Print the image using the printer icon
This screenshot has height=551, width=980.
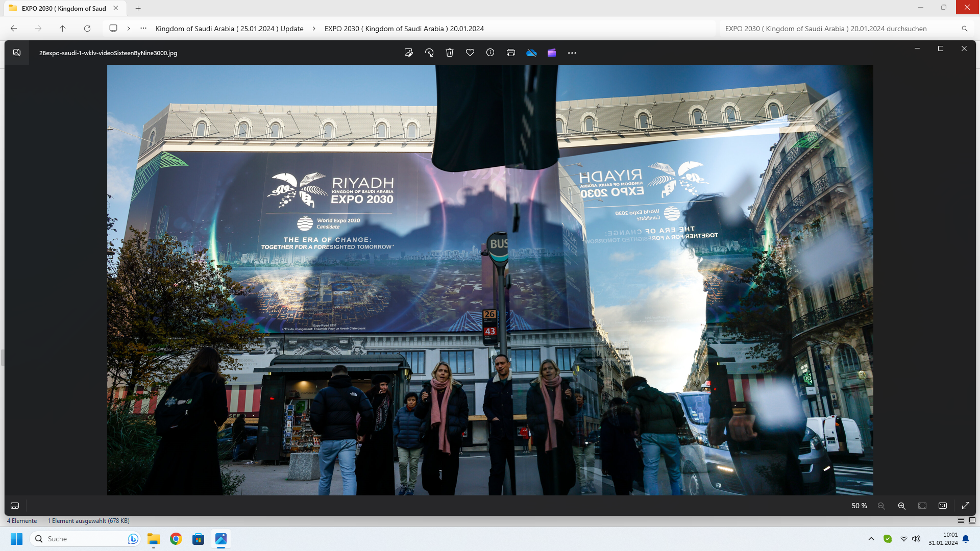point(511,53)
